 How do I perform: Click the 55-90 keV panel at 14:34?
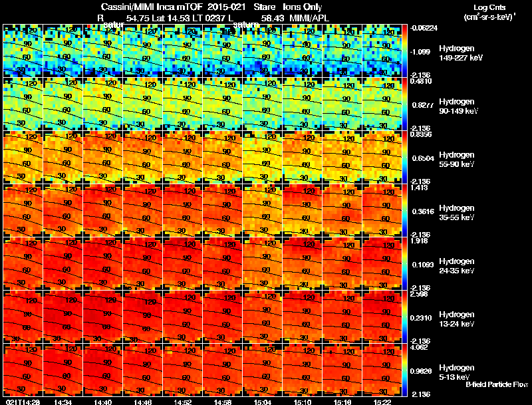pyautogui.click(x=63, y=158)
